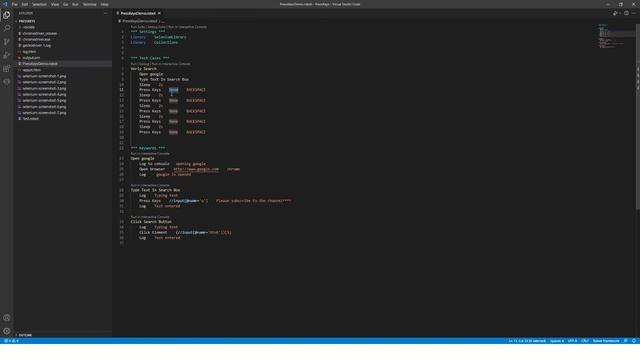Click UTF-8 encoding in status bar

[572, 341]
